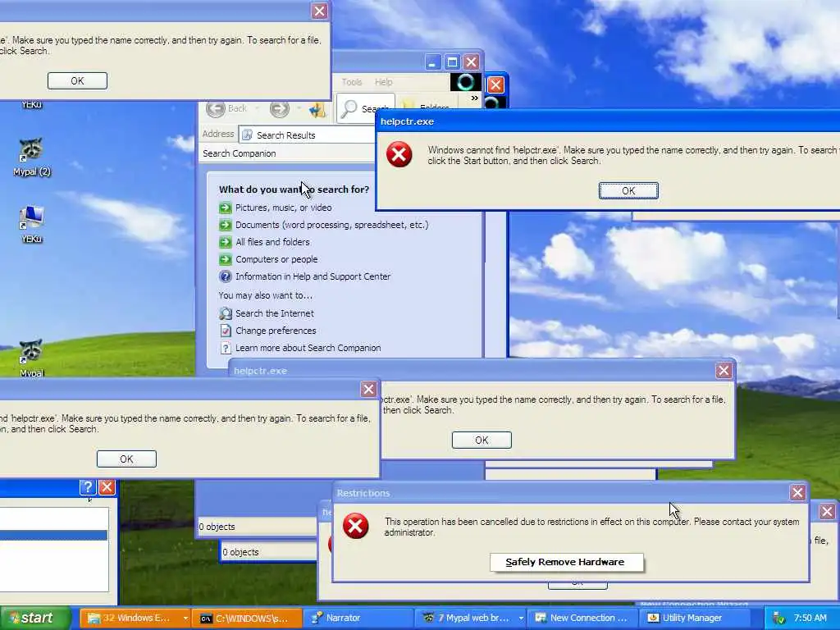Viewport: 840px width, 630px height.
Task: Click OK in the active helpctr.exe error dialog
Action: tap(628, 190)
